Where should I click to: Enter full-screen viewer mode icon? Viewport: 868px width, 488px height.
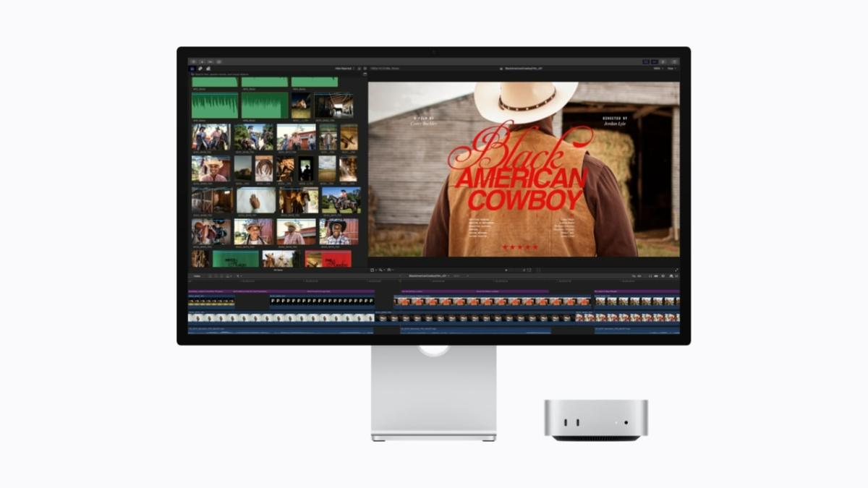[676, 270]
